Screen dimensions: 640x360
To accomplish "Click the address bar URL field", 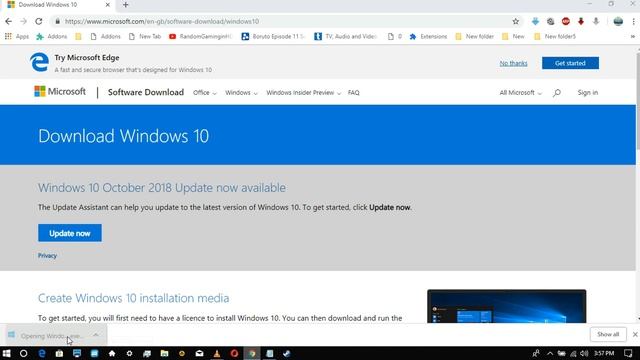I will (286, 22).
